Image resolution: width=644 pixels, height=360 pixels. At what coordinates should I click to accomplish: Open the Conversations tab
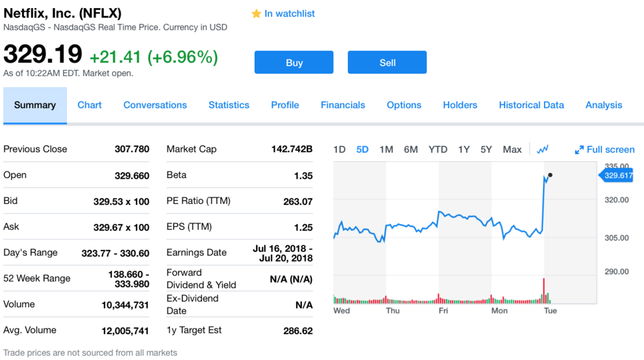(155, 105)
